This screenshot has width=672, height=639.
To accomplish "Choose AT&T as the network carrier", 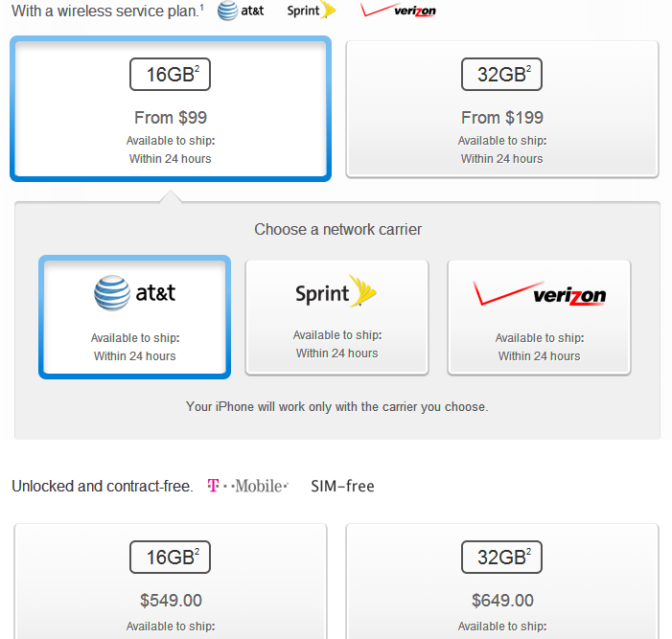I will pyautogui.click(x=134, y=317).
